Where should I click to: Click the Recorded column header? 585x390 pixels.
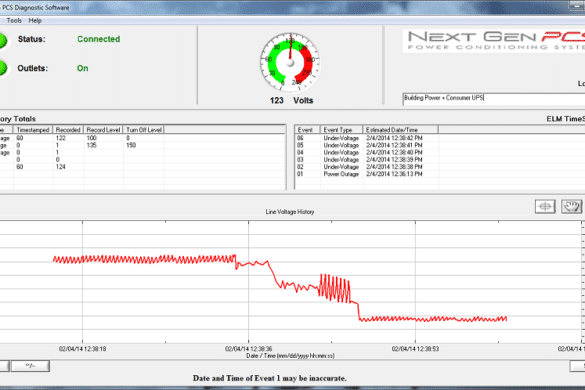[68, 130]
